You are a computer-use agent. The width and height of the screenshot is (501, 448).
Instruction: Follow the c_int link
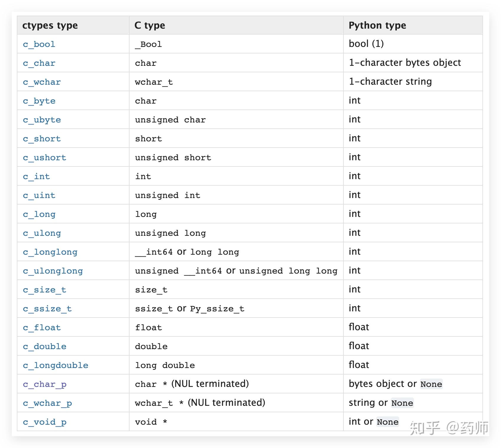[x=36, y=176]
